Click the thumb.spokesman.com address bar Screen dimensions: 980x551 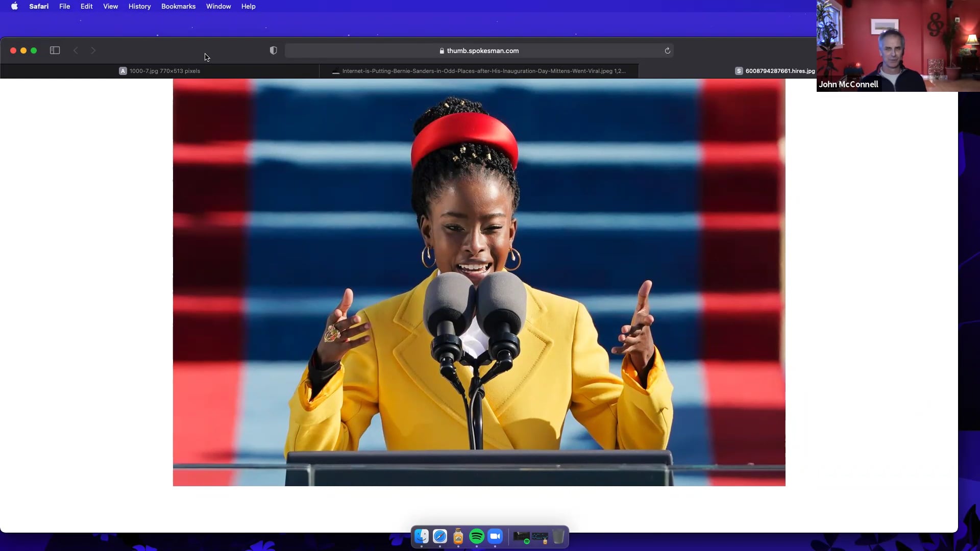coord(479,51)
